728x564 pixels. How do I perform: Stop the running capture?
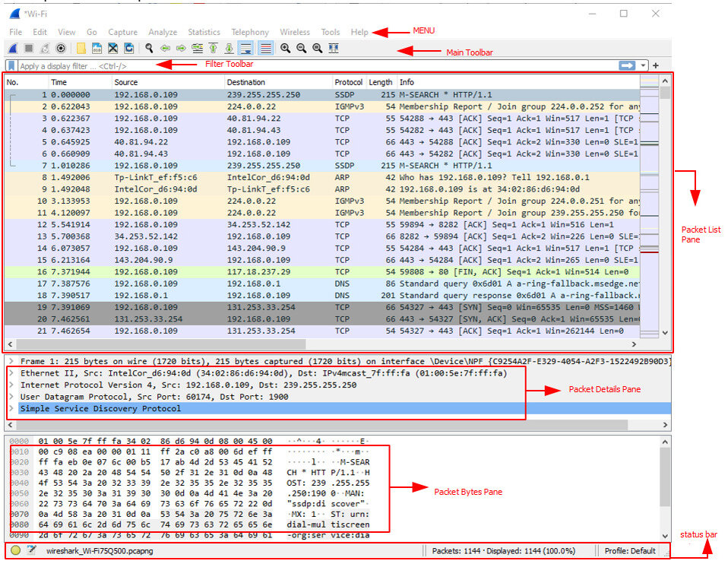click(x=29, y=48)
